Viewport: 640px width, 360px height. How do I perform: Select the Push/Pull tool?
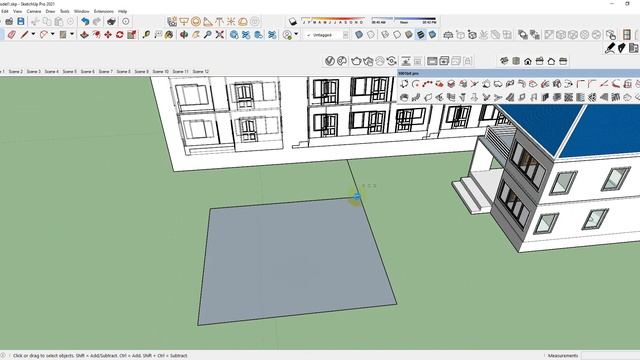(84, 35)
